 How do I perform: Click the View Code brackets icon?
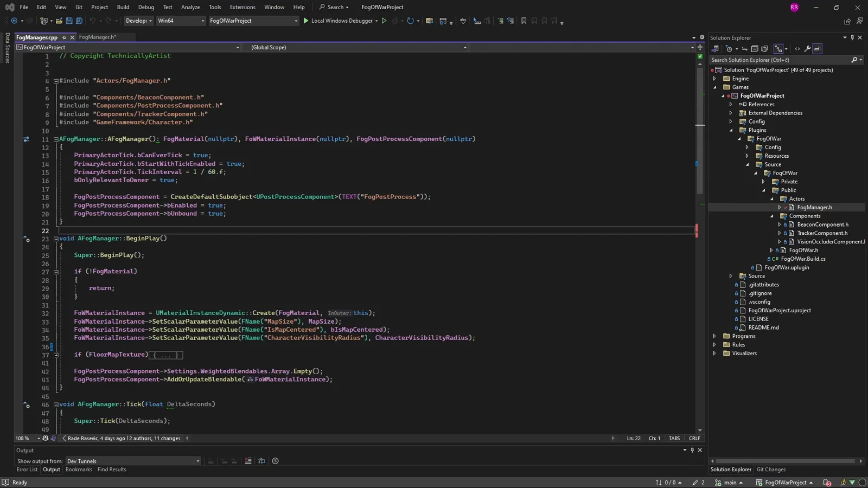[x=797, y=49]
